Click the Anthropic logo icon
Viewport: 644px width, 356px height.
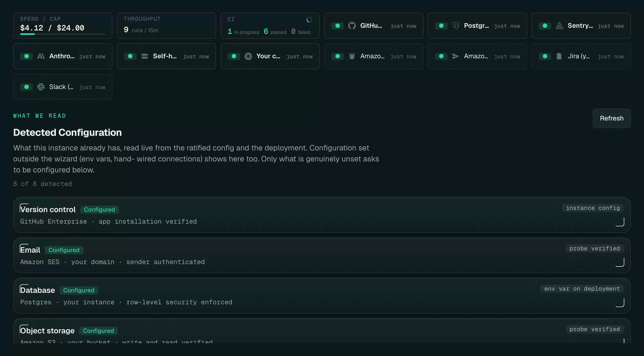[x=41, y=56]
